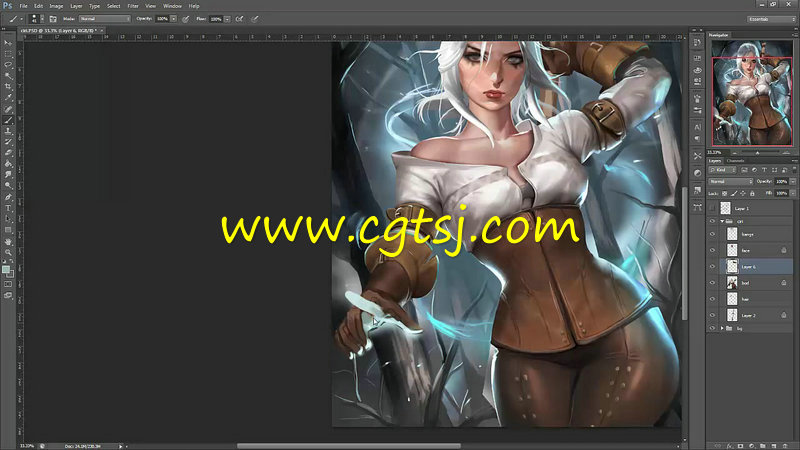Select the Brush tool in the toolbox

[x=8, y=120]
